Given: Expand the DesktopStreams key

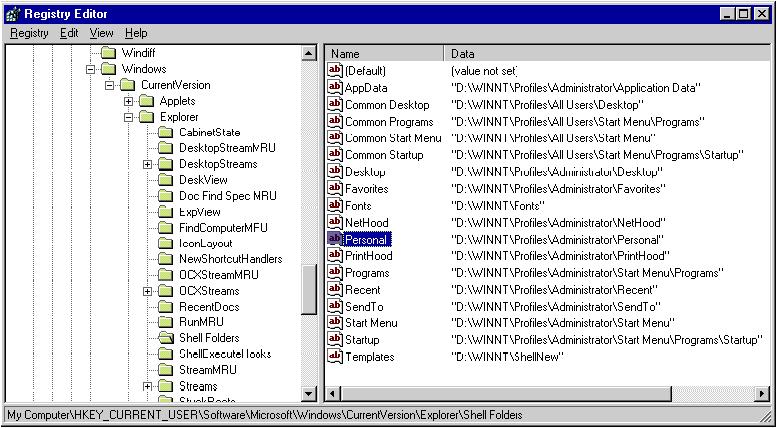Looking at the screenshot, I should tap(147, 164).
